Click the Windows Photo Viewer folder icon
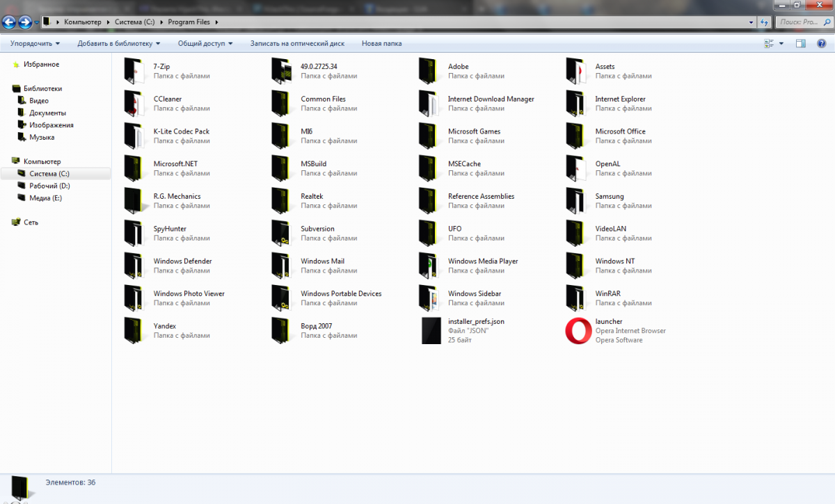 (133, 298)
